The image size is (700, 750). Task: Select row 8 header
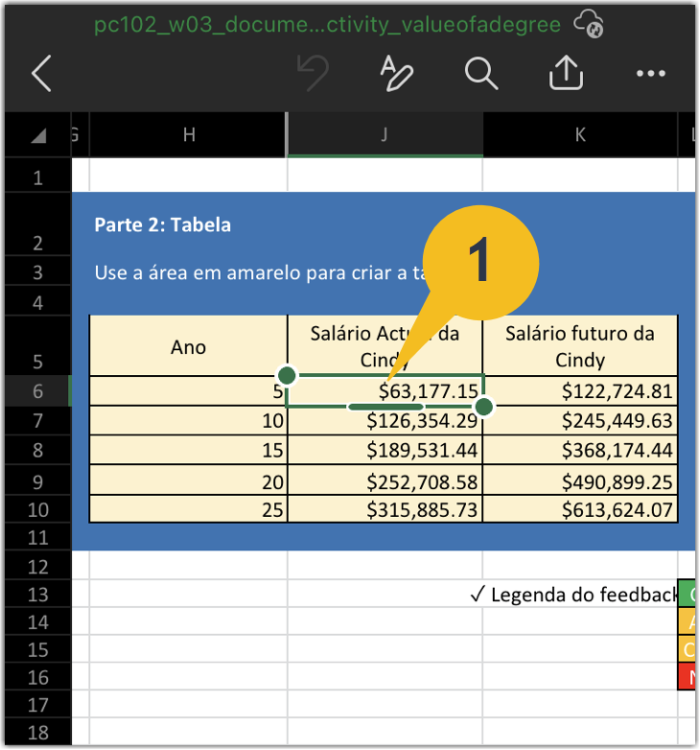coord(37,450)
